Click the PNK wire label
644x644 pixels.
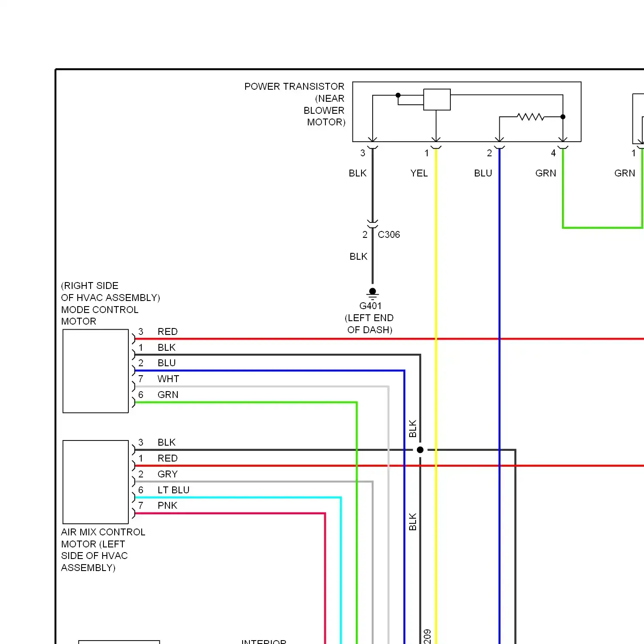pyautogui.click(x=167, y=506)
